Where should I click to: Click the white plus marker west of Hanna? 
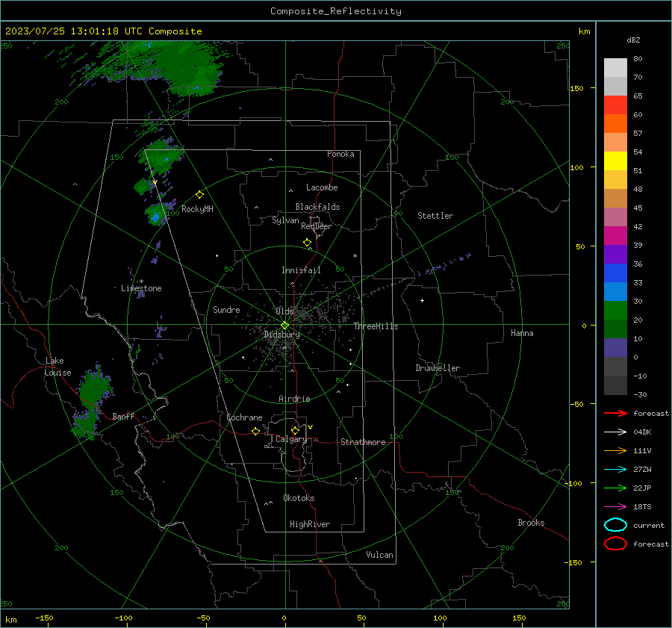[x=422, y=300]
